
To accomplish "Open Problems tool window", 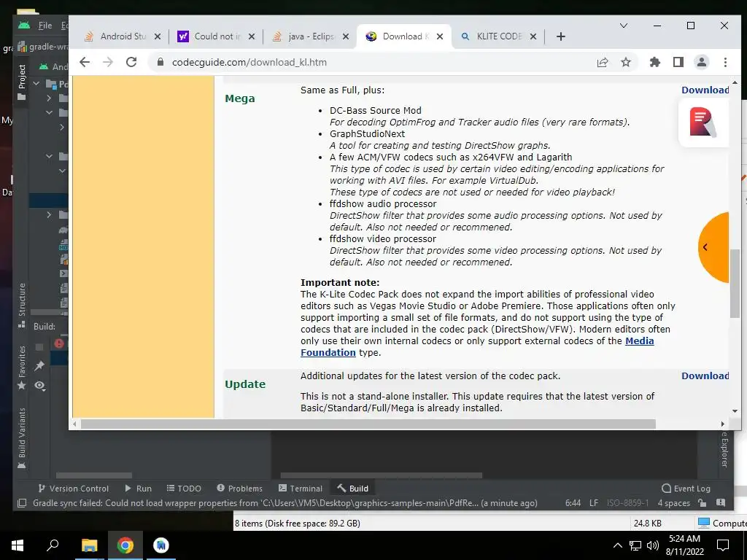I will (x=239, y=488).
